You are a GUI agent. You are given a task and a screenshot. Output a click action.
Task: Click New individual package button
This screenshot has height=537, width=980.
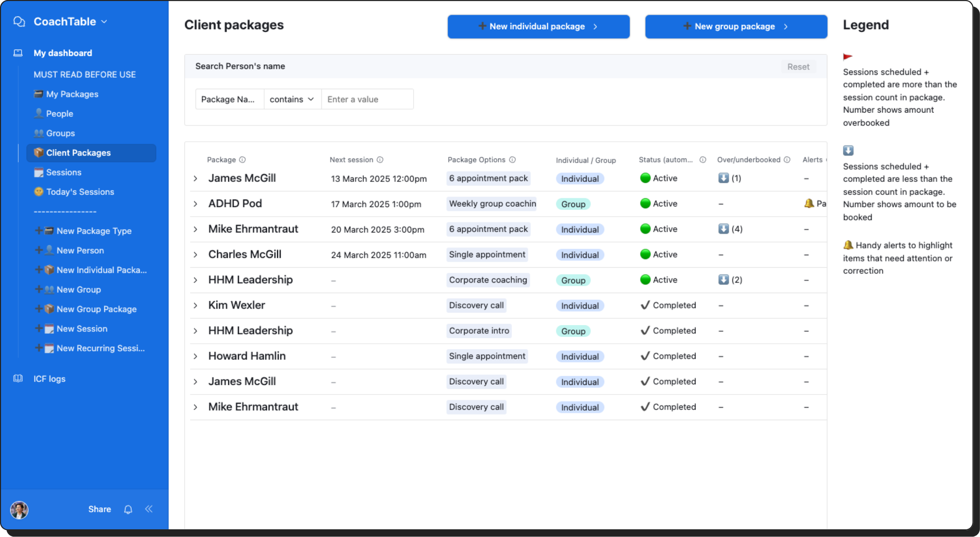(x=538, y=27)
